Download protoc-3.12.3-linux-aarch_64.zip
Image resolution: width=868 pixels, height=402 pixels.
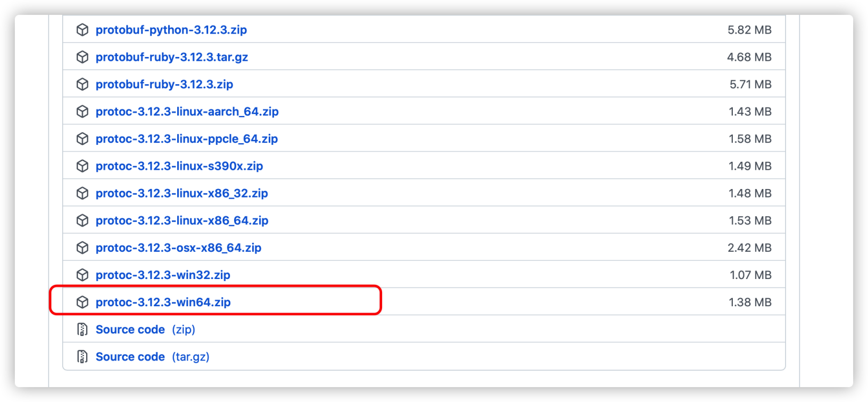point(187,111)
